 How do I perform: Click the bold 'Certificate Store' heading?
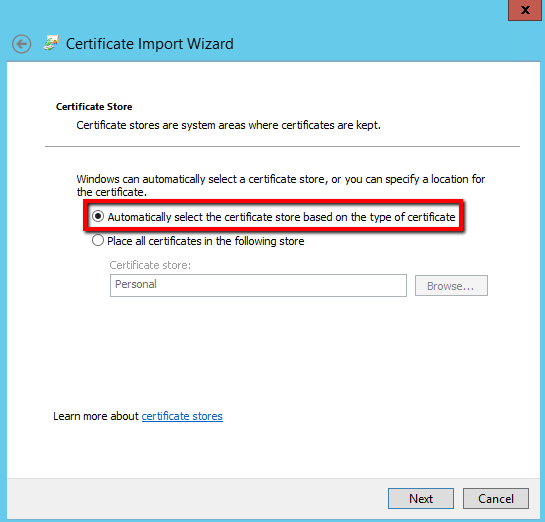pos(94,106)
